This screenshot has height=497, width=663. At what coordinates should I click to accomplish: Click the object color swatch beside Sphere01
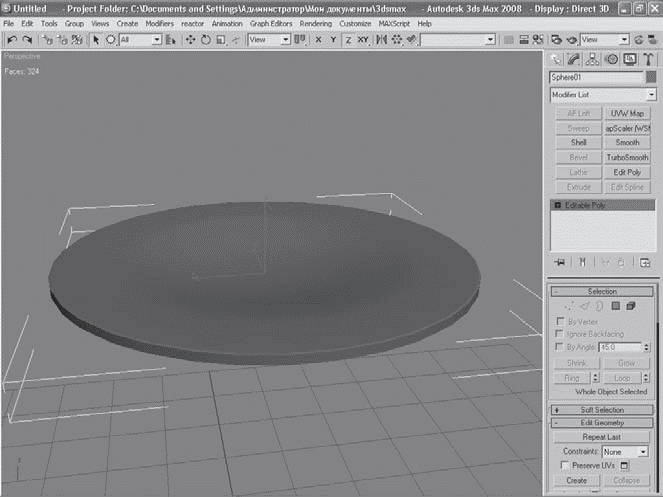click(651, 77)
